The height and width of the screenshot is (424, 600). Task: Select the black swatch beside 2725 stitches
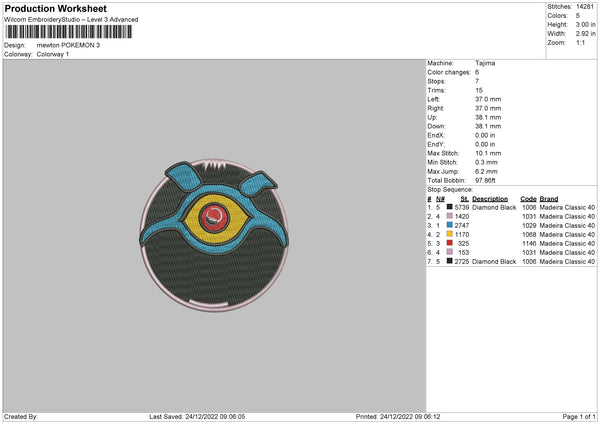[450, 261]
